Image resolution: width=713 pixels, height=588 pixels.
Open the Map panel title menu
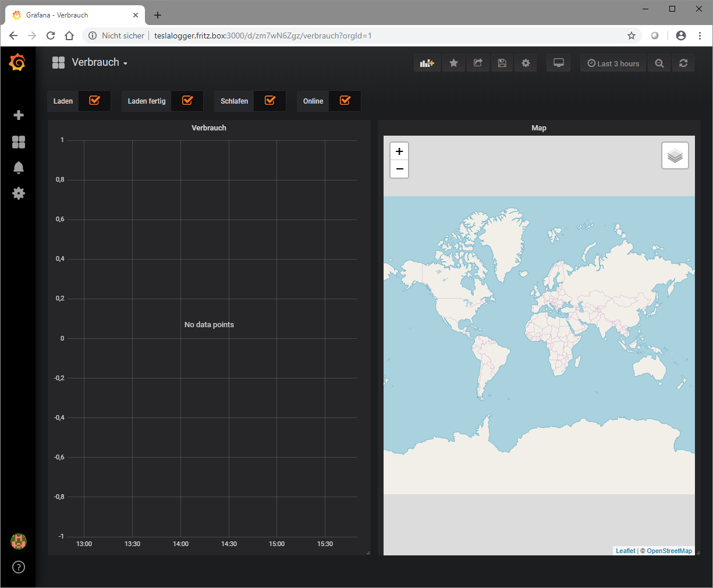[x=538, y=128]
